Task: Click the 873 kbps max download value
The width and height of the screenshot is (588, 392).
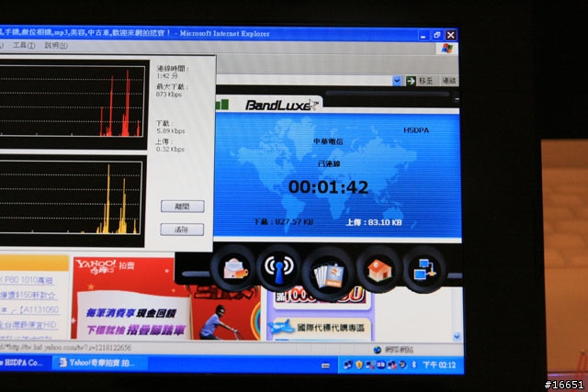Action: pos(169,94)
